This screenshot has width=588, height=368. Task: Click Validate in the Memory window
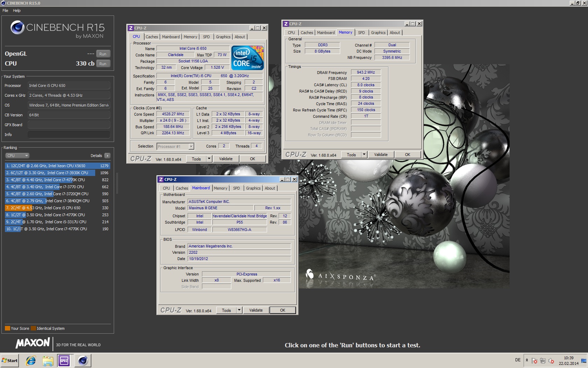coord(381,155)
